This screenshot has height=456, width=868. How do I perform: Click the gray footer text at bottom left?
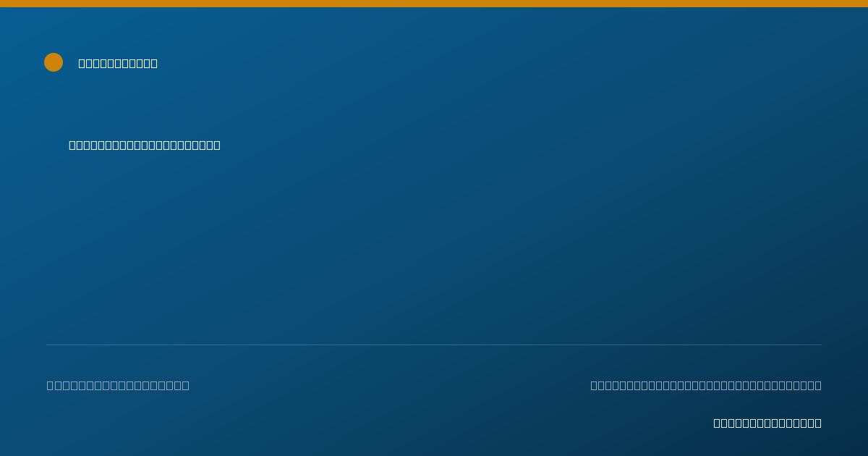point(118,385)
